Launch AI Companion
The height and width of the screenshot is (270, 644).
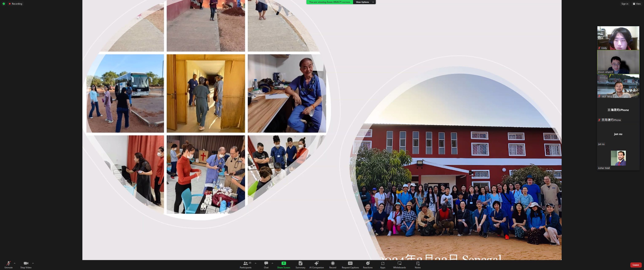(317, 265)
